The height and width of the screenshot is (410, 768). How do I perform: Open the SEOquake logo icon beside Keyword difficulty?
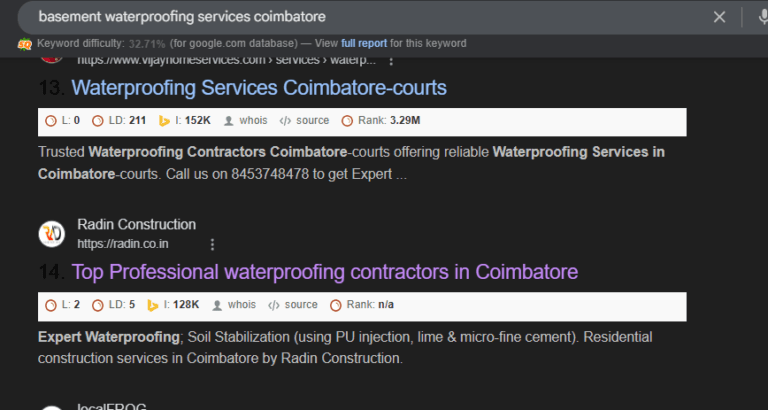coord(24,44)
